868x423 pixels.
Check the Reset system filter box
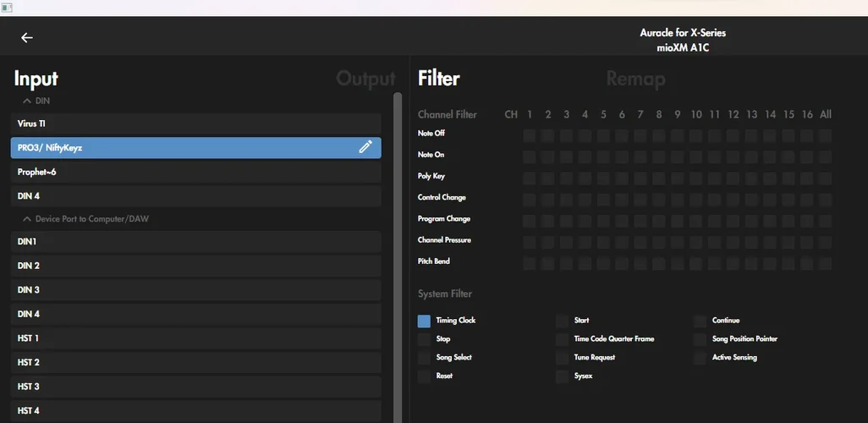pos(424,376)
